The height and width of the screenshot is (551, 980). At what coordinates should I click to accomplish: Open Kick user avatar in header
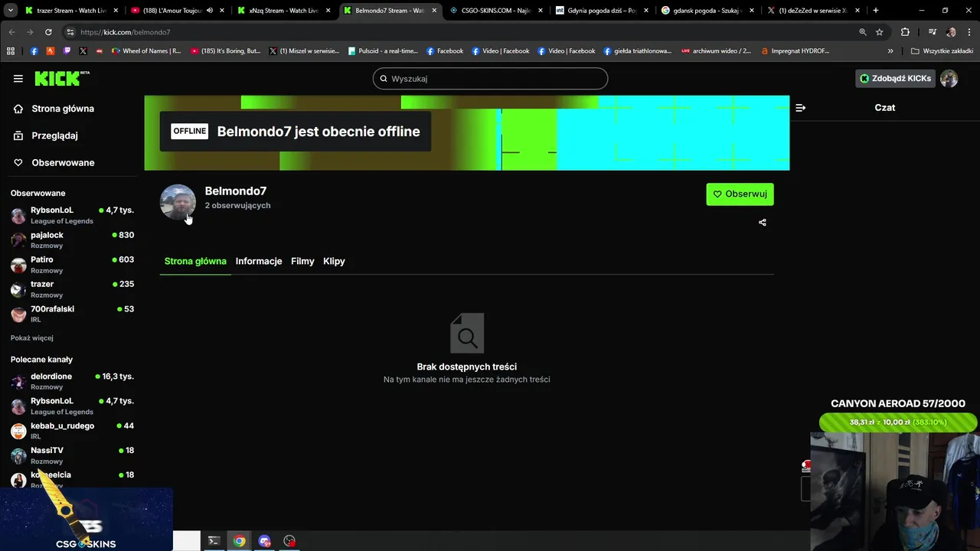point(949,78)
